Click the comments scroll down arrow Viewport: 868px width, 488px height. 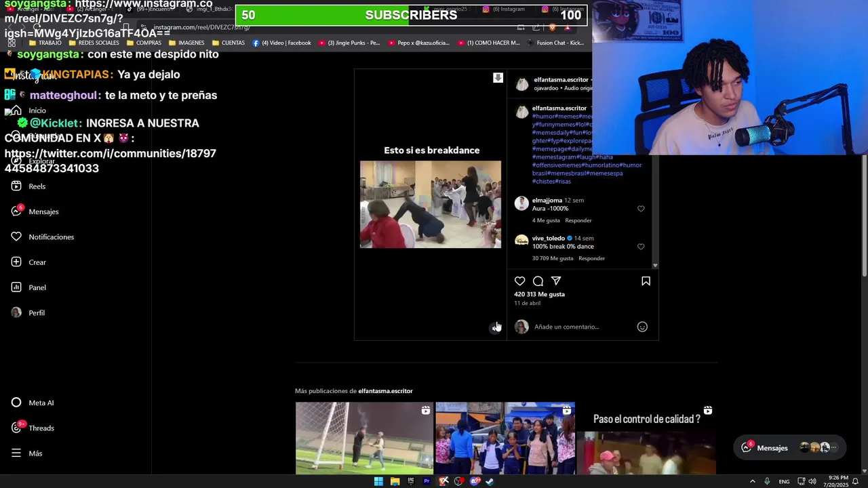(x=654, y=266)
